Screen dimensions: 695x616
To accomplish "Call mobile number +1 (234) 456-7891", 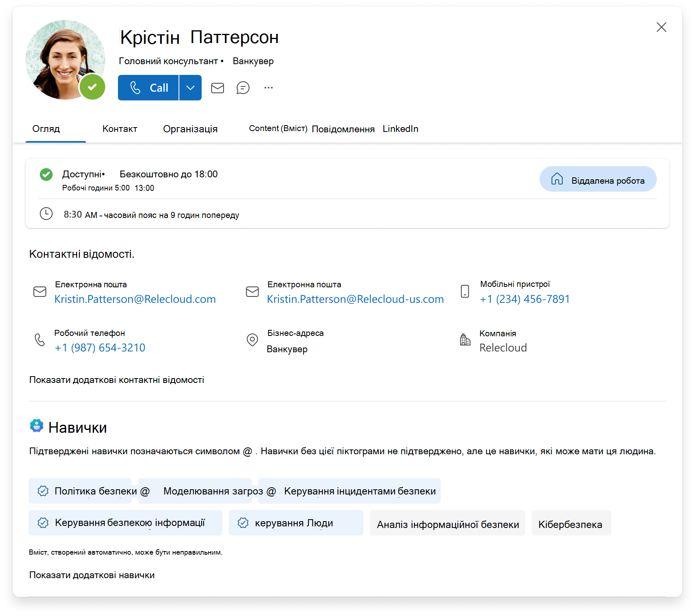I will (x=525, y=299).
